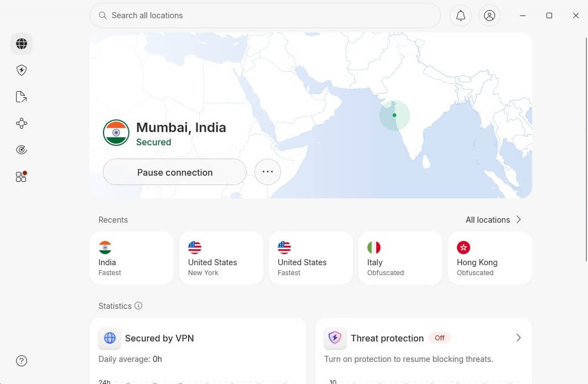The height and width of the screenshot is (384, 588).
Task: Open the apps grid icon with red dot
Action: (x=22, y=176)
